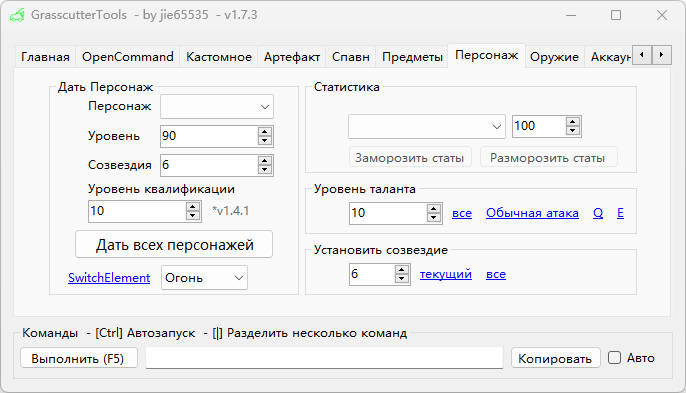This screenshot has height=393, width=686.
Task: Increase Уровень таланта with up arrow
Action: coord(433,209)
